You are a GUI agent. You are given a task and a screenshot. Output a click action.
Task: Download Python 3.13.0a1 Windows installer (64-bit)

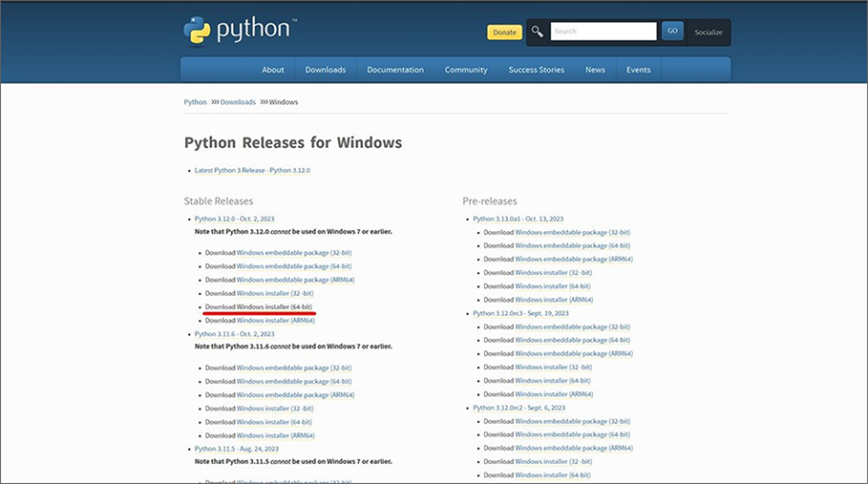click(x=553, y=286)
